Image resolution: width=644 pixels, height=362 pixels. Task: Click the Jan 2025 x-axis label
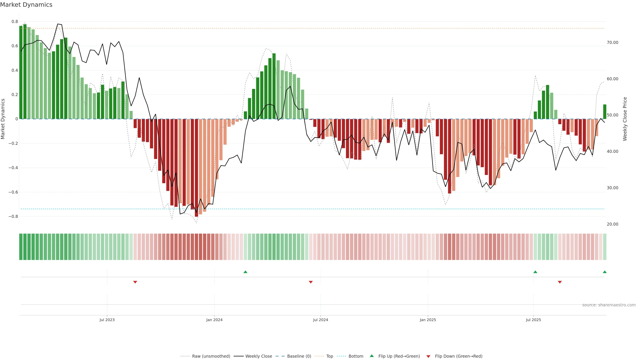click(x=428, y=320)
